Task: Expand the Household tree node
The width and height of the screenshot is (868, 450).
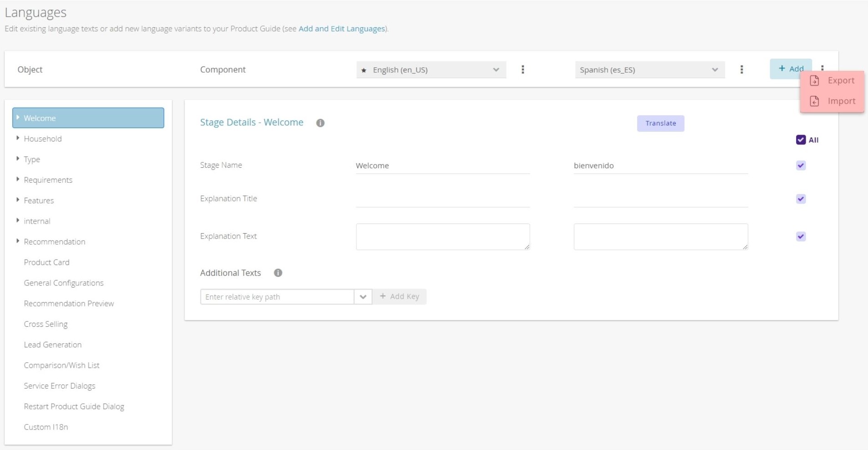Action: [x=18, y=138]
